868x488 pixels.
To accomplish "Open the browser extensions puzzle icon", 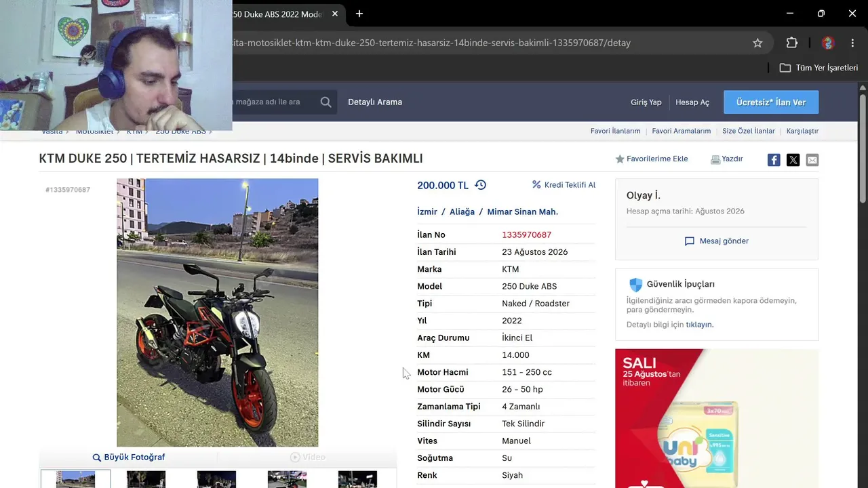I will point(792,43).
